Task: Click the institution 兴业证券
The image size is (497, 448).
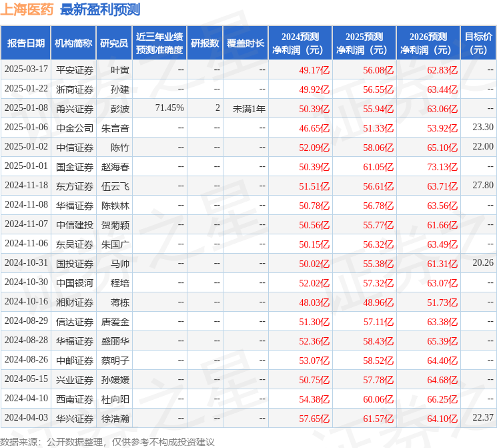Action: [75, 380]
